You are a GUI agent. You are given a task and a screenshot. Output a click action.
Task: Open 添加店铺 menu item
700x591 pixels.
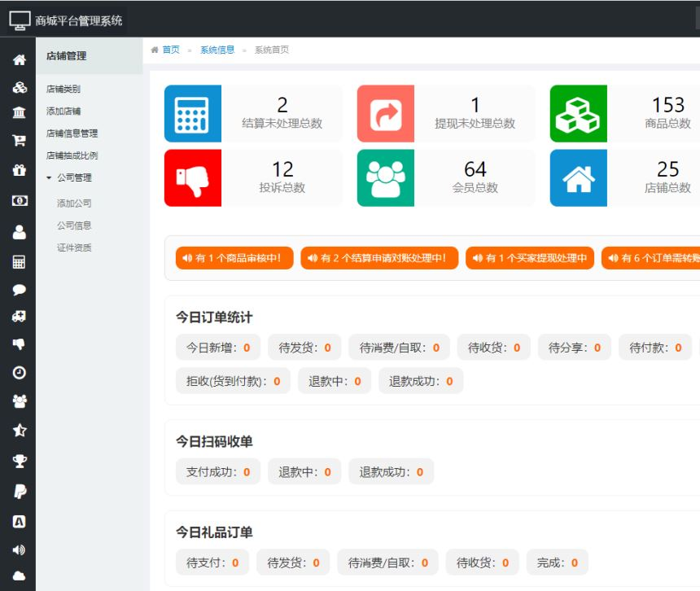[x=63, y=112]
